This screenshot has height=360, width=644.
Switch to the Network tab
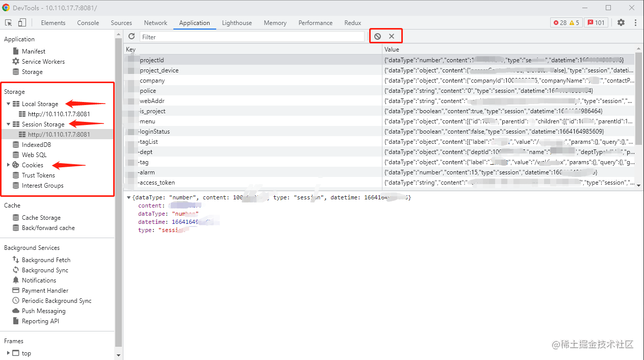156,23
